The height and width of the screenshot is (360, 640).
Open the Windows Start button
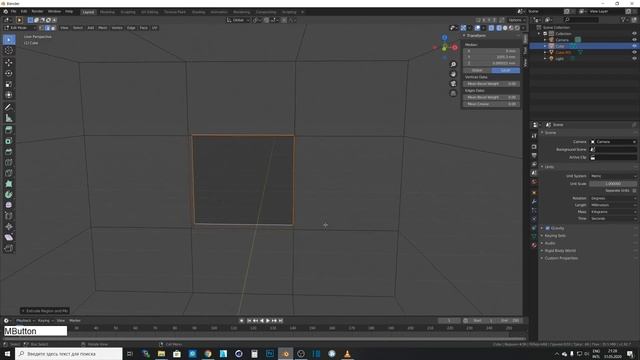click(x=7, y=353)
